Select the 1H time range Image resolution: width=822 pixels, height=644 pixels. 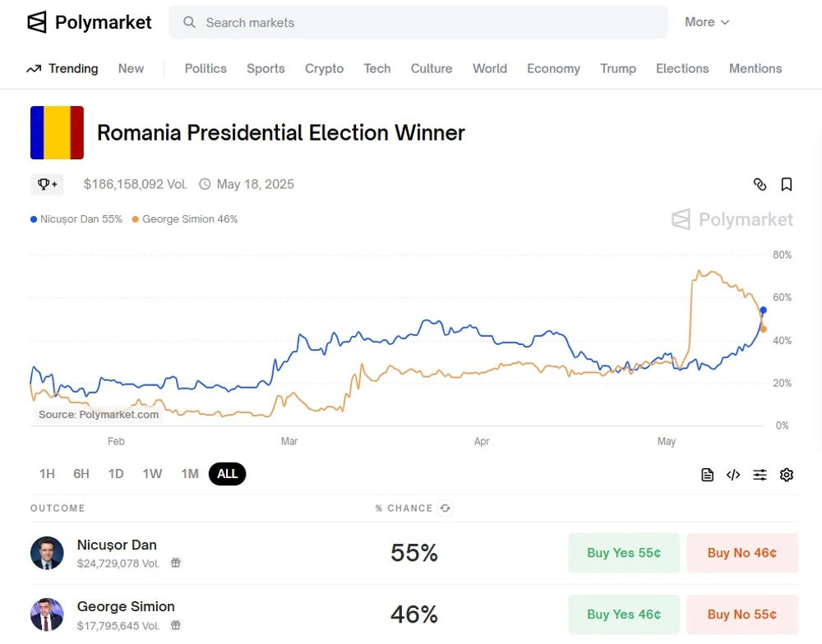pos(47,474)
